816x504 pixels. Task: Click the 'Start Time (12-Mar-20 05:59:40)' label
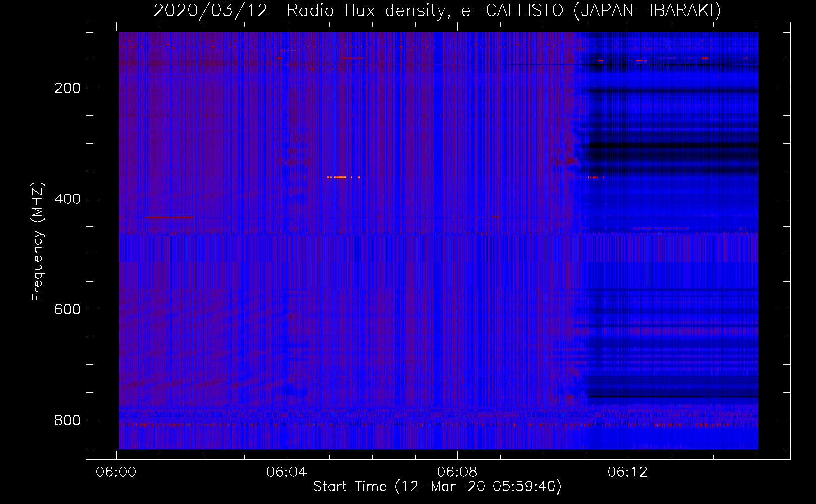tap(437, 487)
